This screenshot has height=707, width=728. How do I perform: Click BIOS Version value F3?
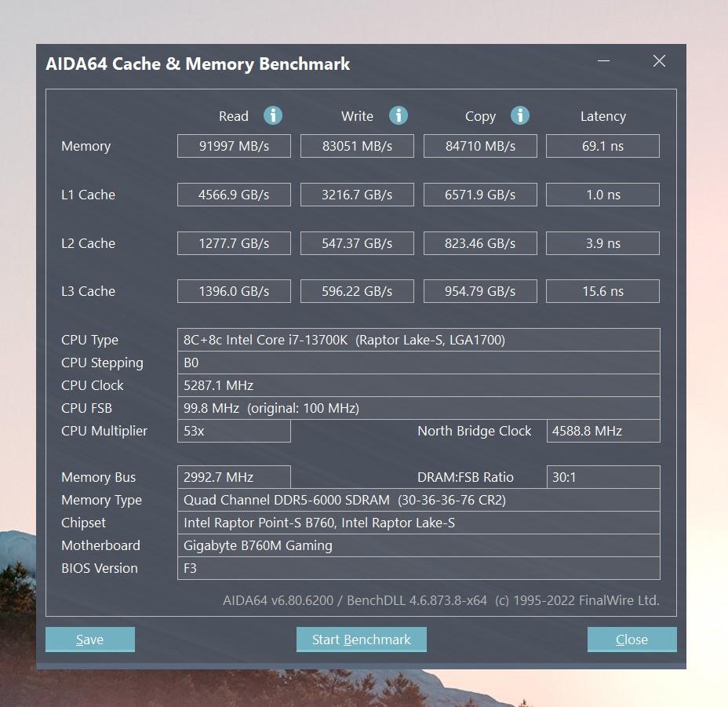click(419, 568)
